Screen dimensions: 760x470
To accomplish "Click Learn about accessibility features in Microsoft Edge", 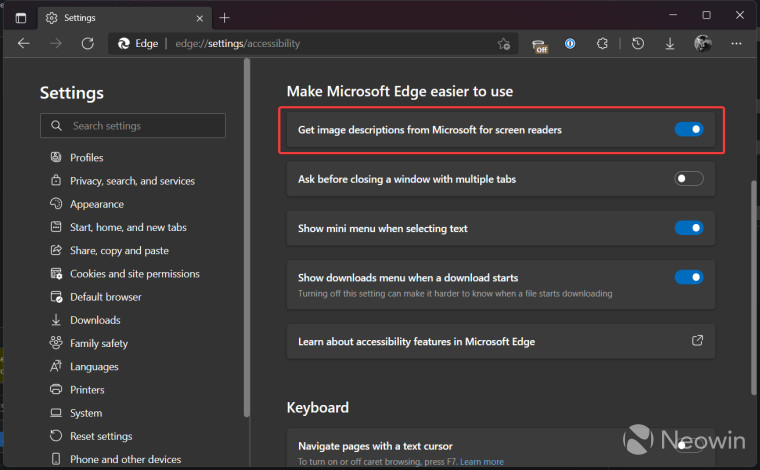I will click(416, 342).
